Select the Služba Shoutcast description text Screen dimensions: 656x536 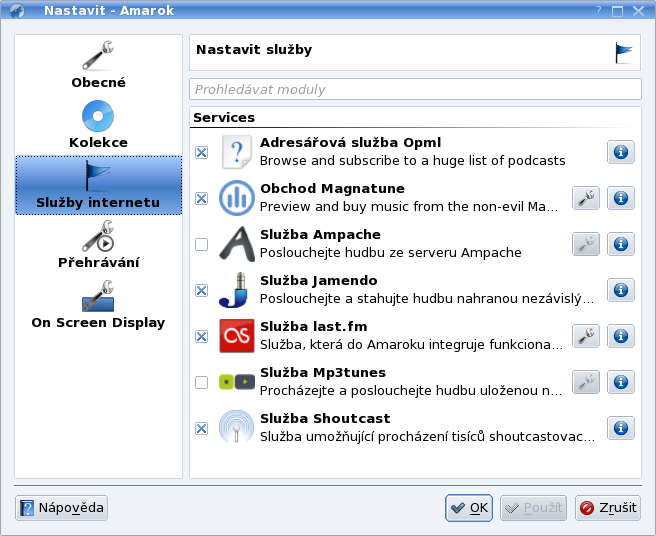427,437
